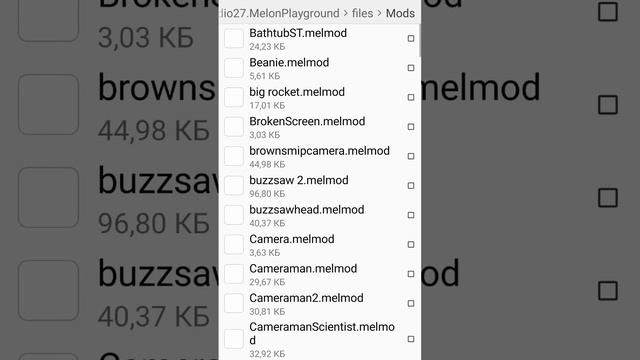640x360 pixels.
Task: Toggle the checkbox beside Beanie.melmod
Action: [411, 68]
